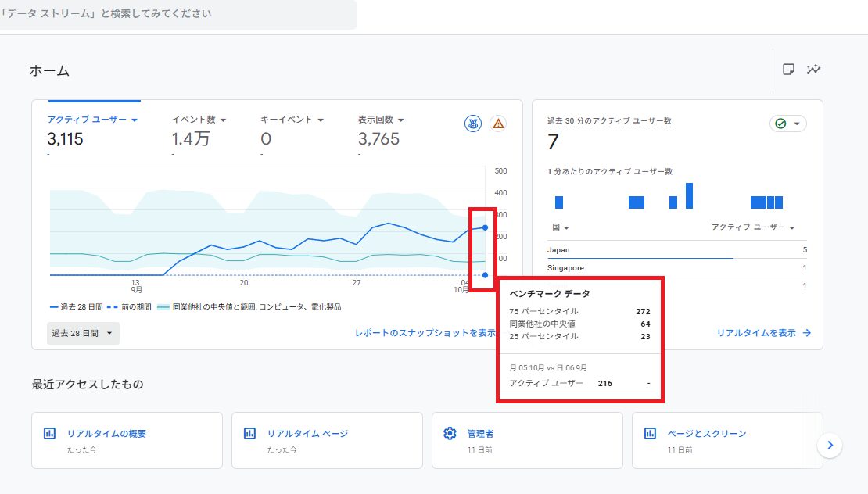Screen dimensions: 868x494
Task: Click the upper data point on the line chart
Action: coord(485,227)
